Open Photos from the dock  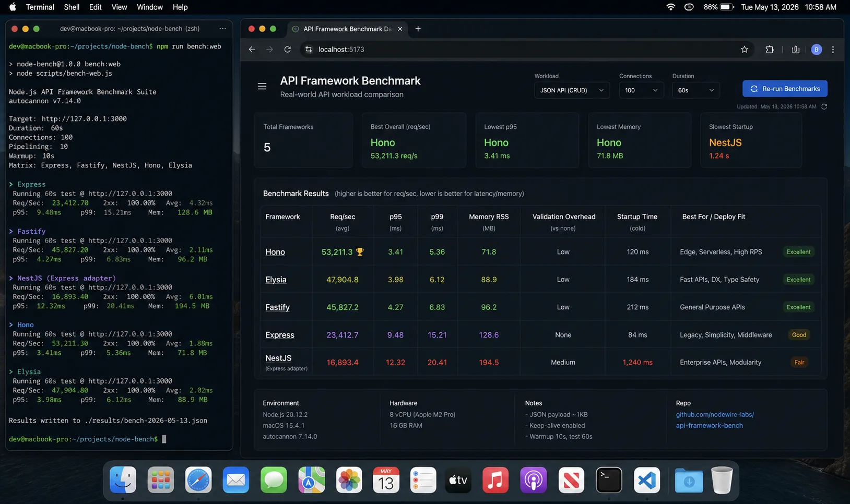point(349,479)
